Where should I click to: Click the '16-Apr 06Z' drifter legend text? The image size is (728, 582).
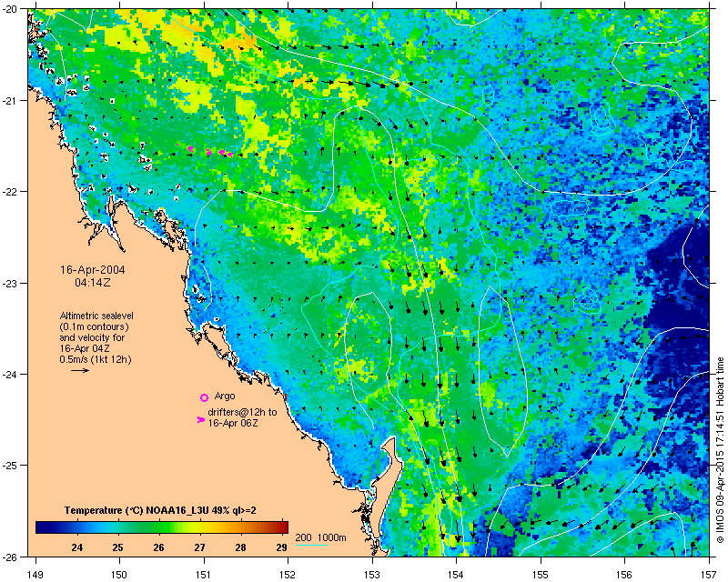tap(233, 423)
